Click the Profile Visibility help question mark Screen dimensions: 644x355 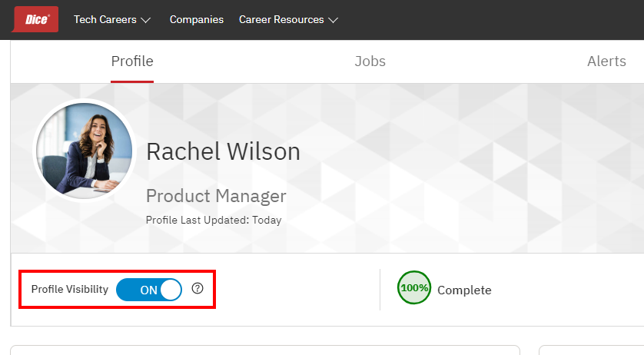(x=198, y=289)
